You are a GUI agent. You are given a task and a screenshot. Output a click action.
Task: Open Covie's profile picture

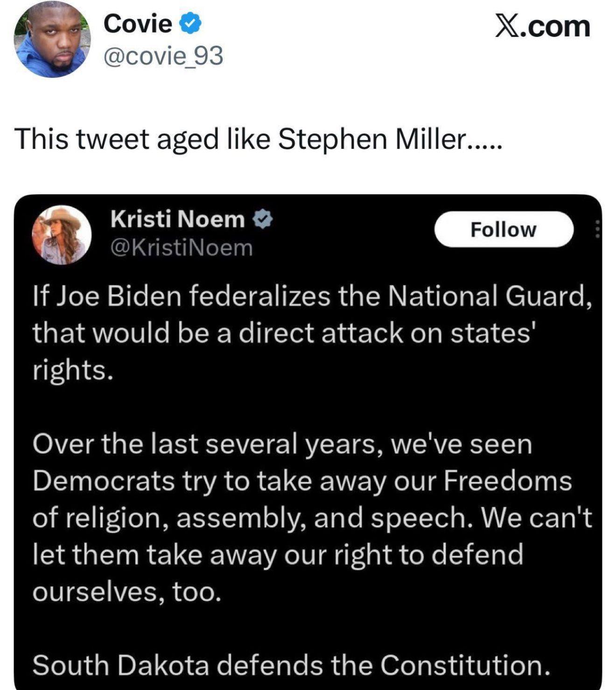coord(52,39)
